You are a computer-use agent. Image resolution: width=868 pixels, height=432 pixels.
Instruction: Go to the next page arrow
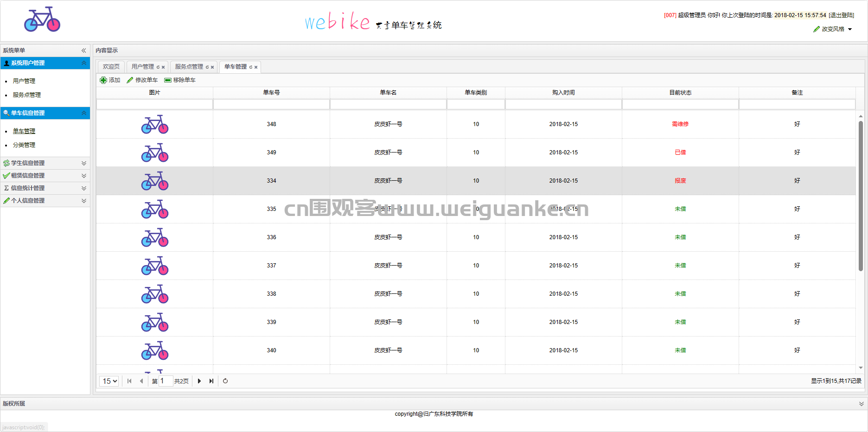tap(199, 381)
